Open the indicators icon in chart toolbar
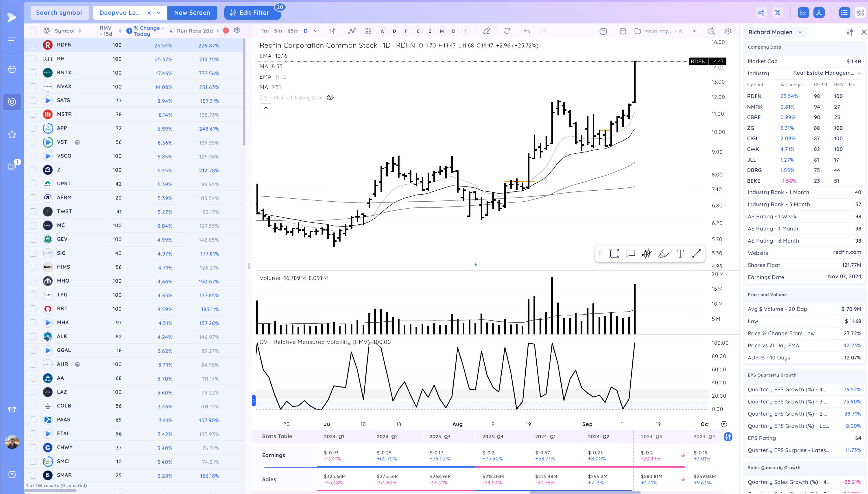 (x=352, y=31)
